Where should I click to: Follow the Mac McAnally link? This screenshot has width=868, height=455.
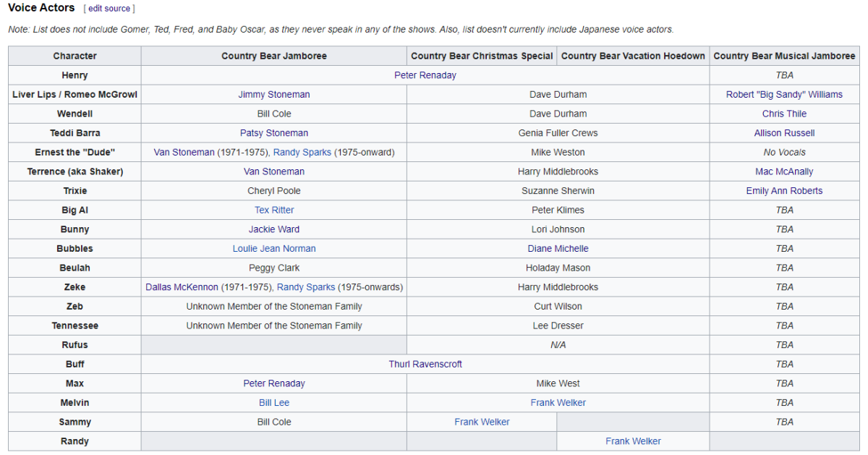click(x=784, y=171)
